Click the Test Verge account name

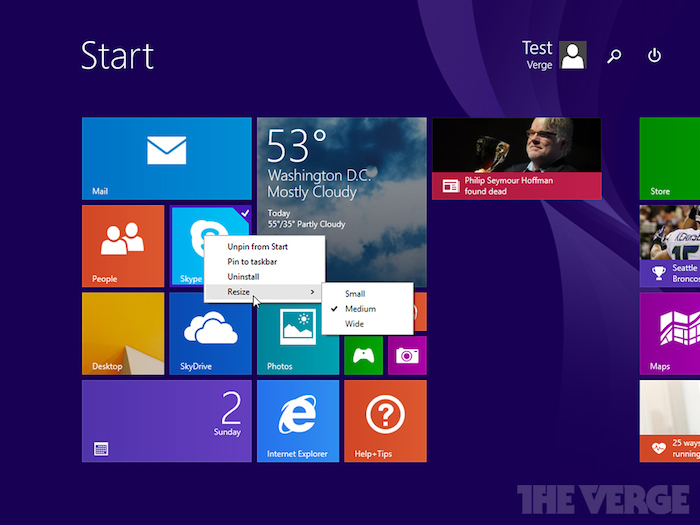tap(538, 55)
